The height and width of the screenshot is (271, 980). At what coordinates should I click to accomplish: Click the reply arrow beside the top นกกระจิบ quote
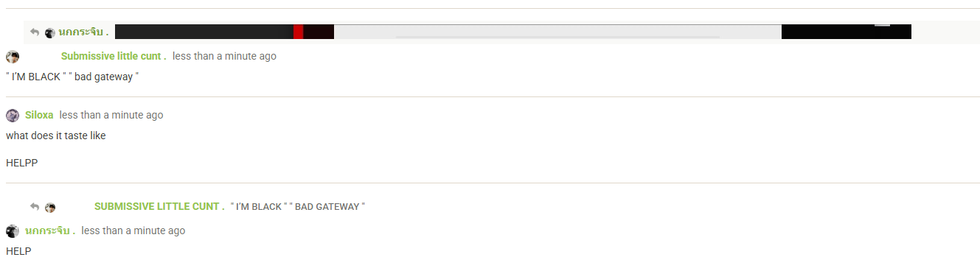(34, 32)
